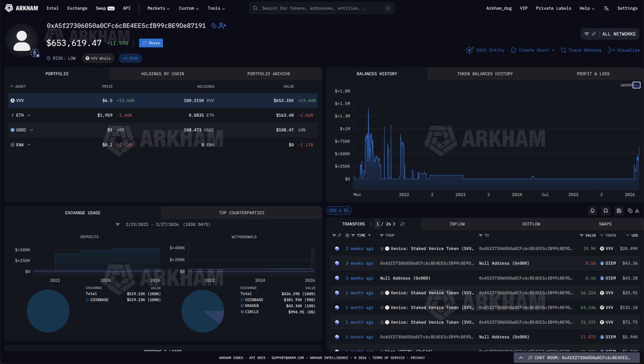Click the risk info icon
The width and height of the screenshot is (644, 364).
coord(49,58)
